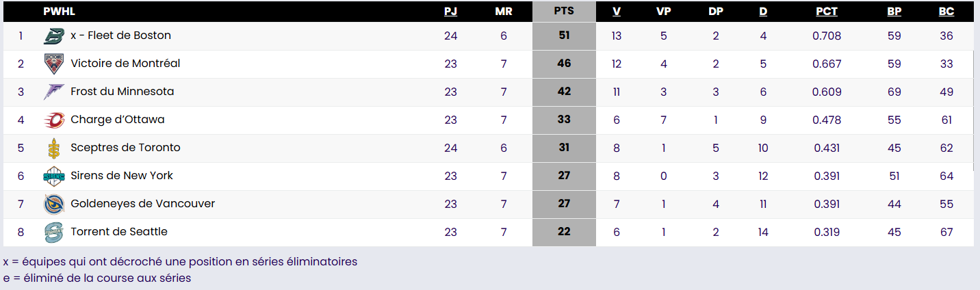Sort standings by BP column

click(x=894, y=12)
